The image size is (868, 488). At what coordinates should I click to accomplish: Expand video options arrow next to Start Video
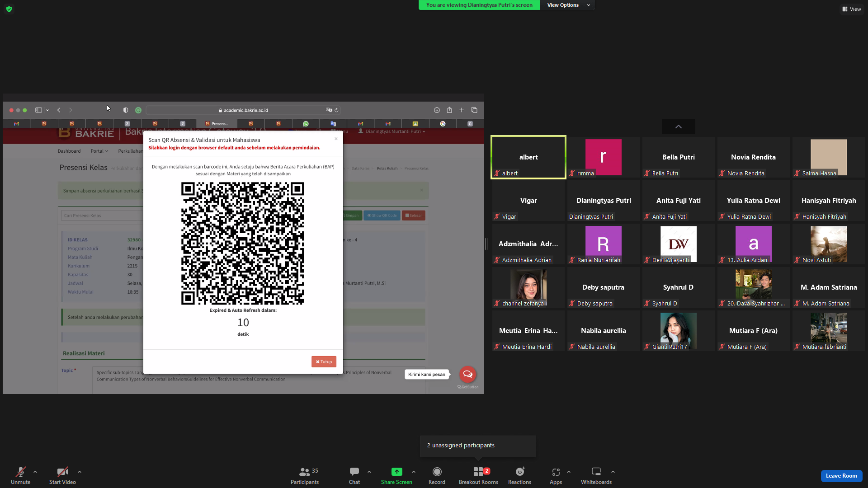(80, 472)
